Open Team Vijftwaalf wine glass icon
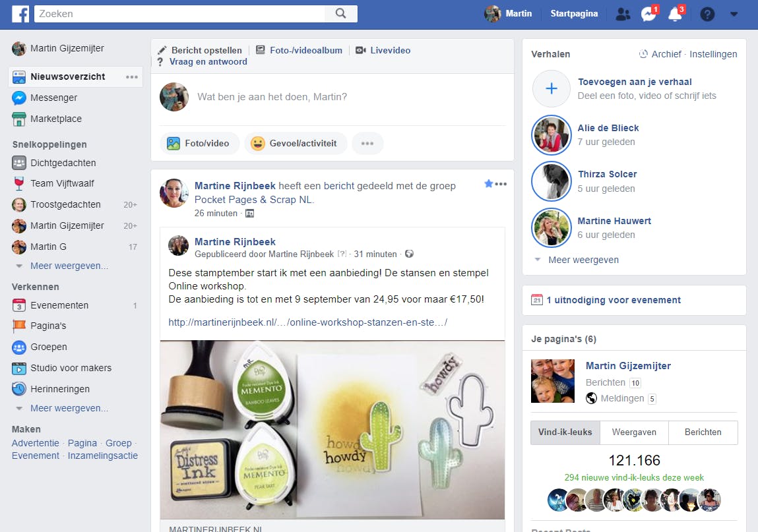 pos(19,184)
